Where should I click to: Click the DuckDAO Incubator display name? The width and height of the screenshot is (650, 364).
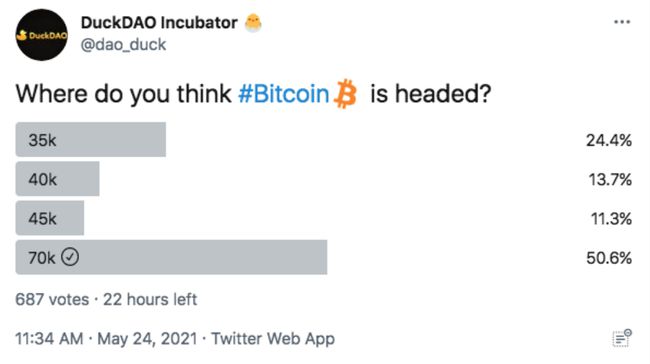coord(159,23)
